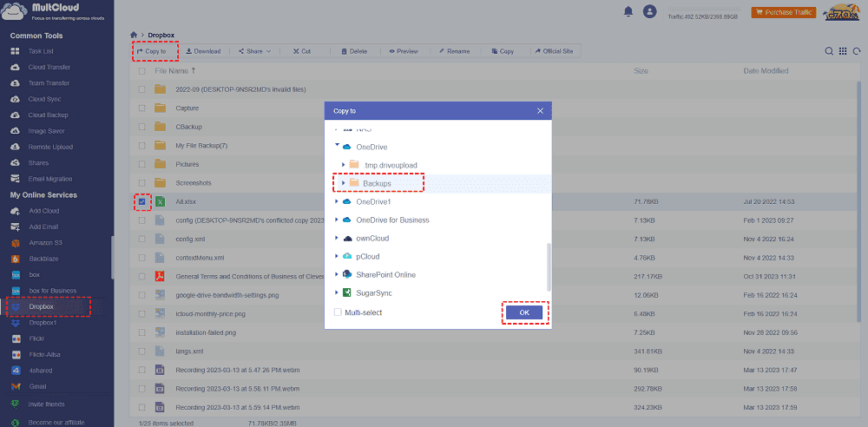Click the home icon in breadcrumb
The width and height of the screenshot is (868, 427).
133,35
